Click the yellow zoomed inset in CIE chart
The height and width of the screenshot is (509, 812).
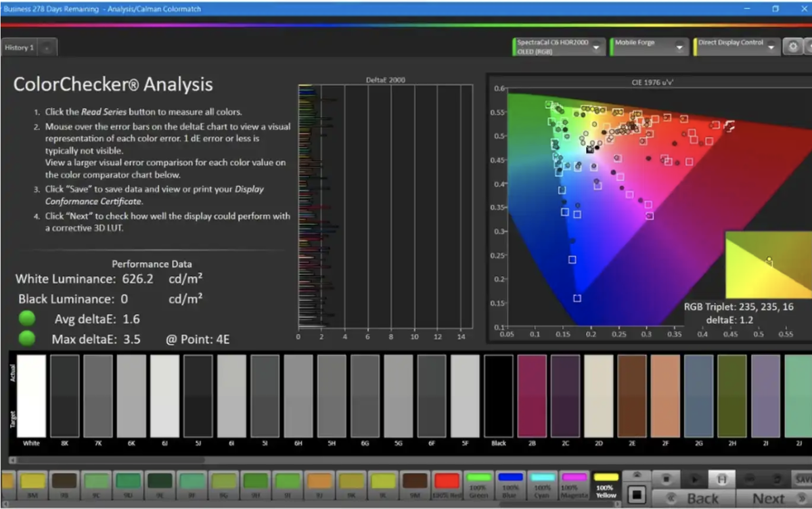769,265
